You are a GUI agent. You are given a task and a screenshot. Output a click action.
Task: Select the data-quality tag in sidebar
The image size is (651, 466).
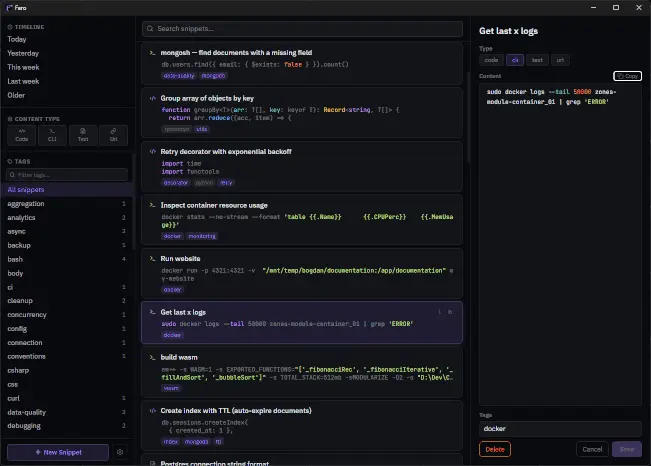click(x=66, y=412)
